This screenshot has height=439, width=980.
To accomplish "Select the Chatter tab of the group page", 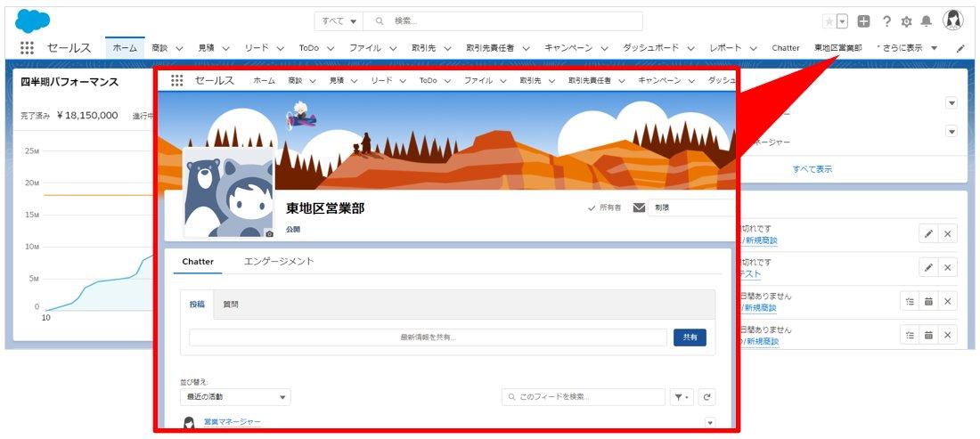I will (x=198, y=262).
